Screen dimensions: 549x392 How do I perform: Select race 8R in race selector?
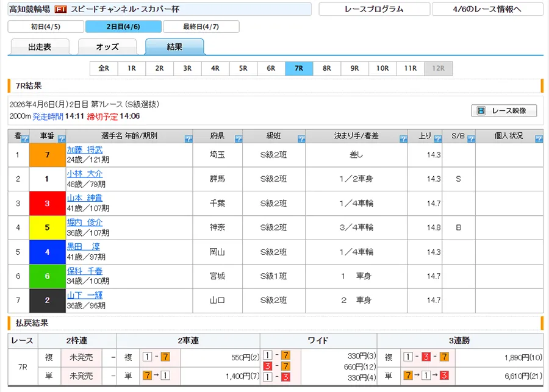coord(327,68)
